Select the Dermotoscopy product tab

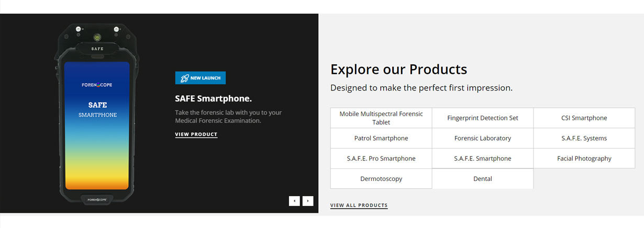(381, 179)
